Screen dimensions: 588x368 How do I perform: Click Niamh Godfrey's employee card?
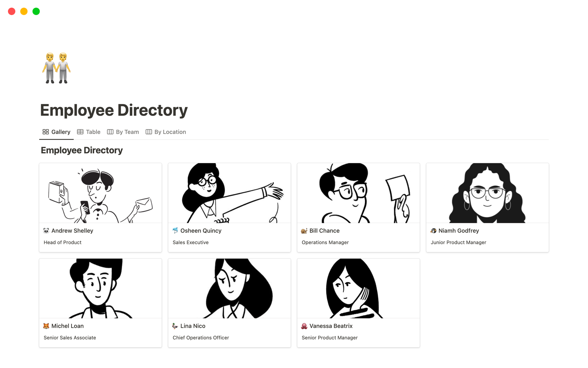[487, 206]
